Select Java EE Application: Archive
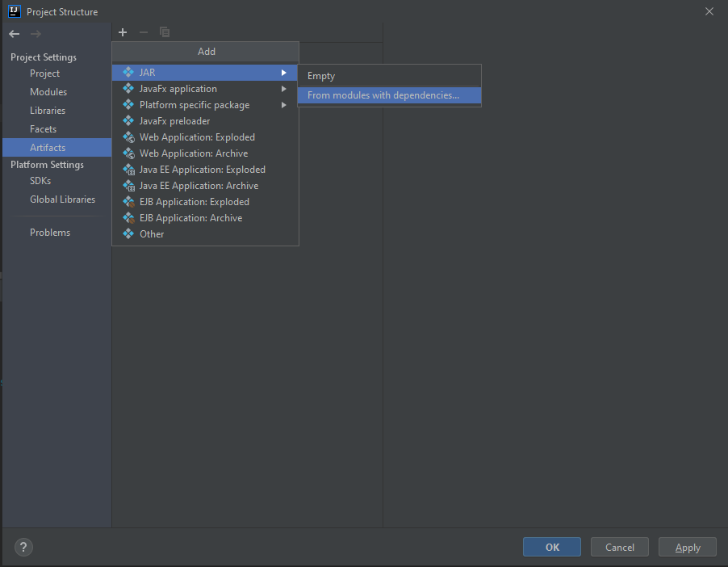 pos(205,186)
